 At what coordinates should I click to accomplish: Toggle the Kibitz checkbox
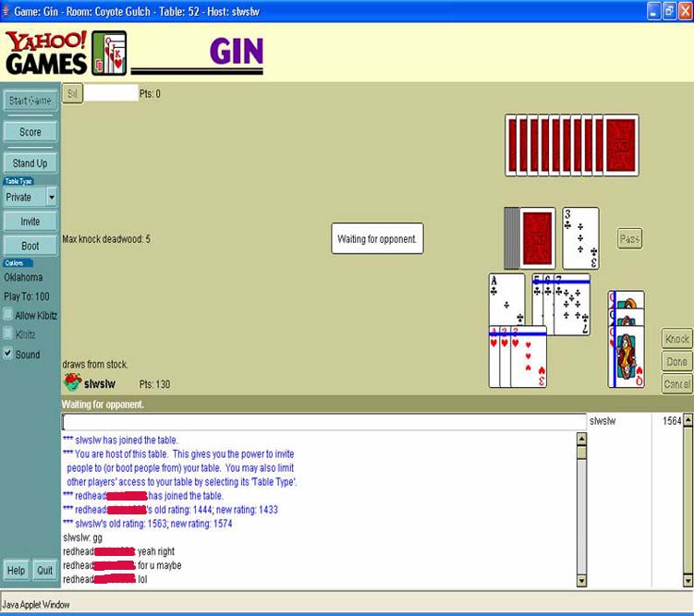point(8,333)
